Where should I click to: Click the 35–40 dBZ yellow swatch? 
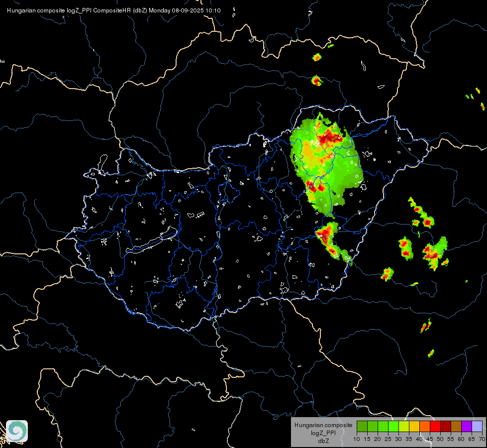coord(414,426)
